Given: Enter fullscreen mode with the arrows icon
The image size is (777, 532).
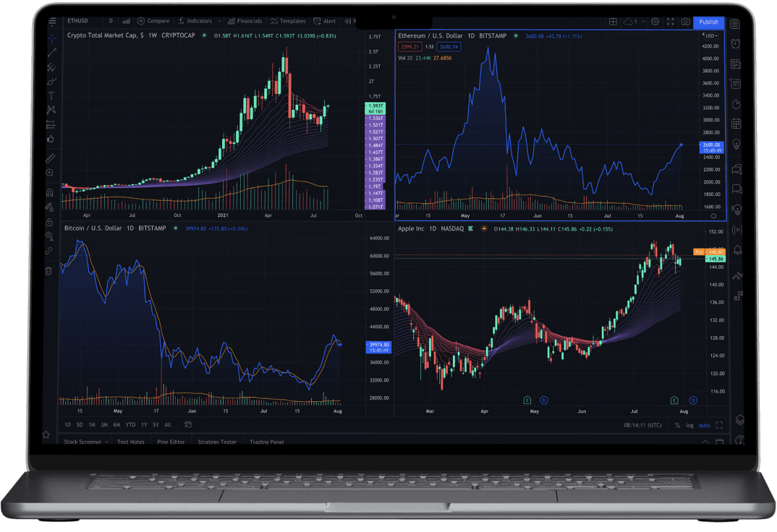Looking at the screenshot, I should 671,22.
